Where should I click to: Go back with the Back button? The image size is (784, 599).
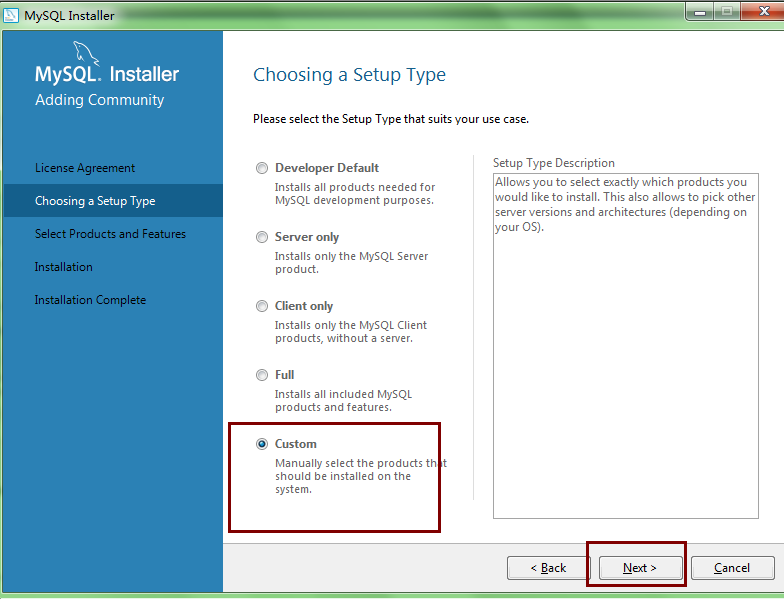[x=548, y=568]
